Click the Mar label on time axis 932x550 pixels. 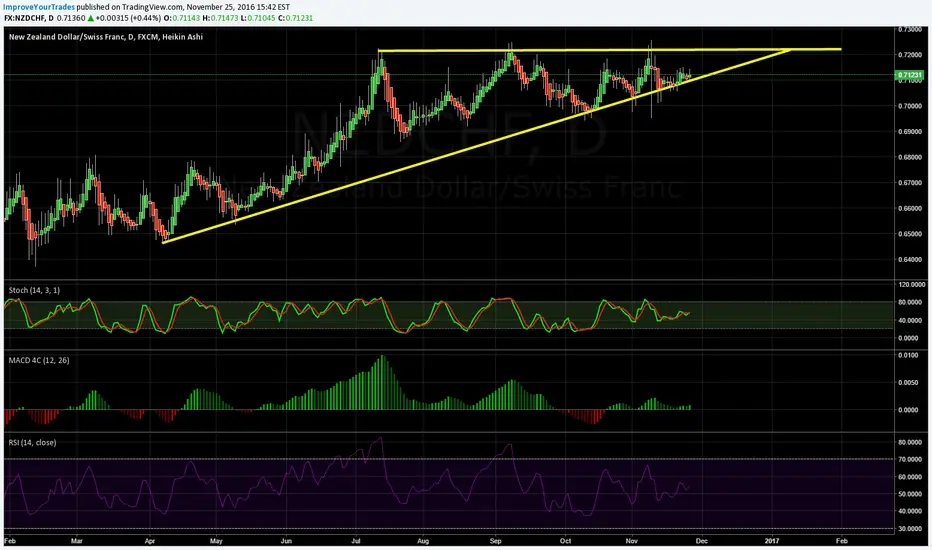point(76,541)
